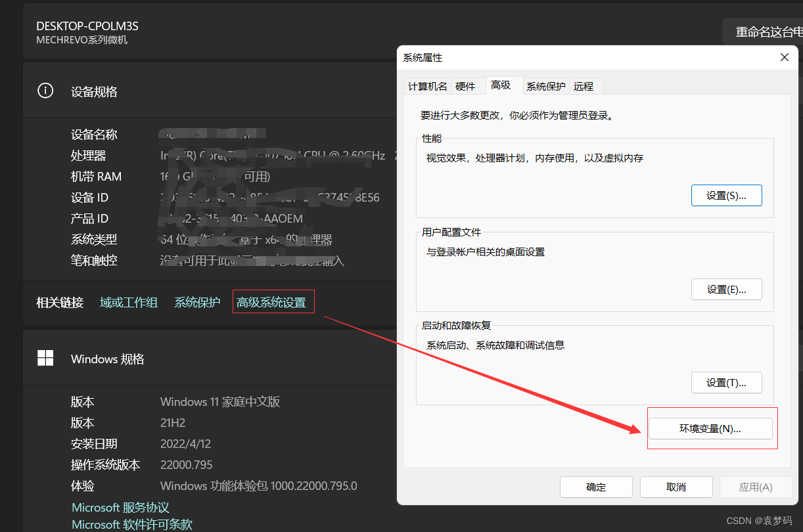Open Microsoft 服务协议 link
Screen dimensions: 803x532
click(121, 507)
